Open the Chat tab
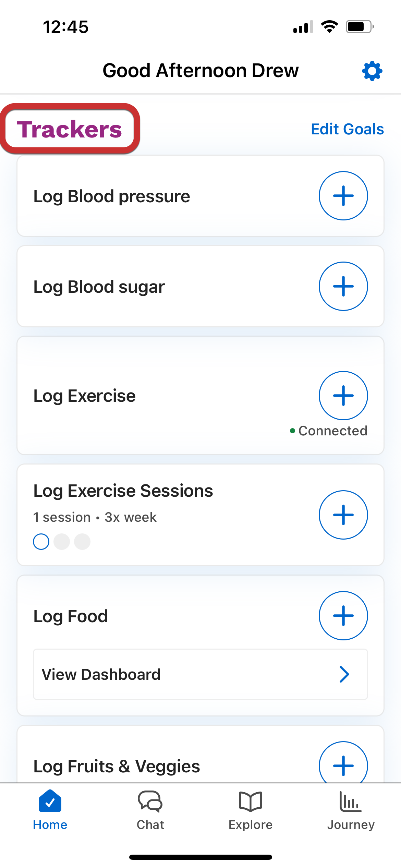The width and height of the screenshot is (401, 868). (x=150, y=810)
